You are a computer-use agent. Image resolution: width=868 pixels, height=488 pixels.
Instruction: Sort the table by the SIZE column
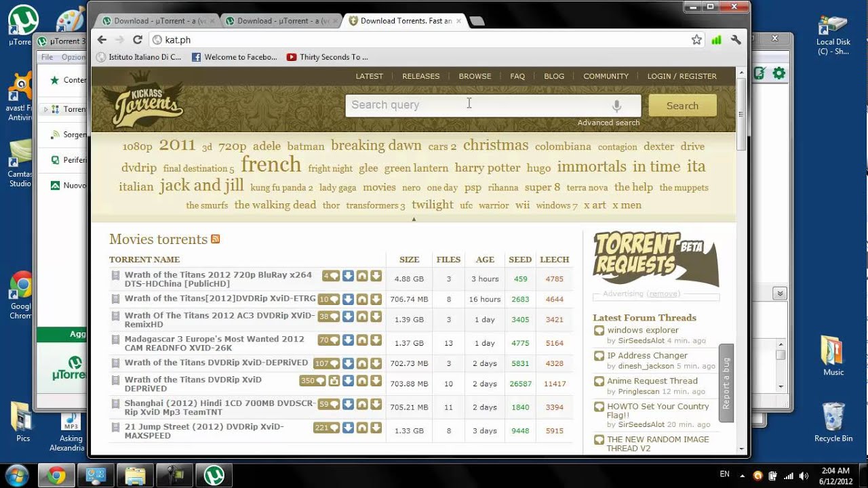click(x=409, y=260)
